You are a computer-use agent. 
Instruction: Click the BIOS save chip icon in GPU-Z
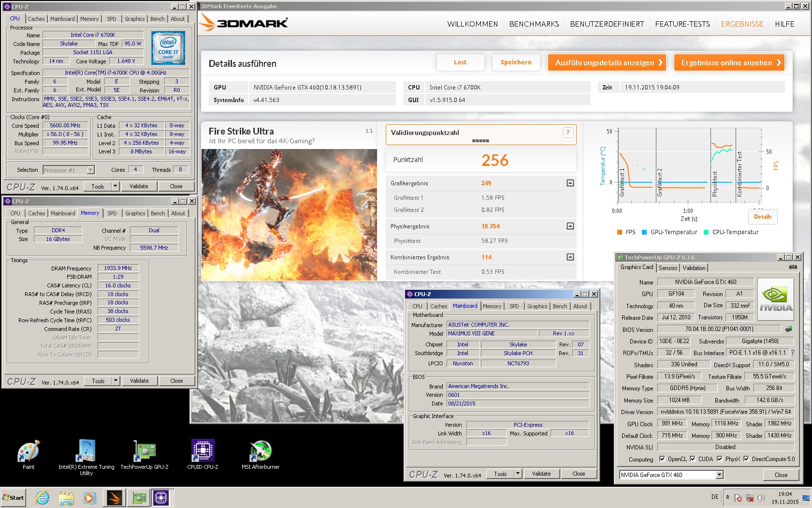(789, 329)
